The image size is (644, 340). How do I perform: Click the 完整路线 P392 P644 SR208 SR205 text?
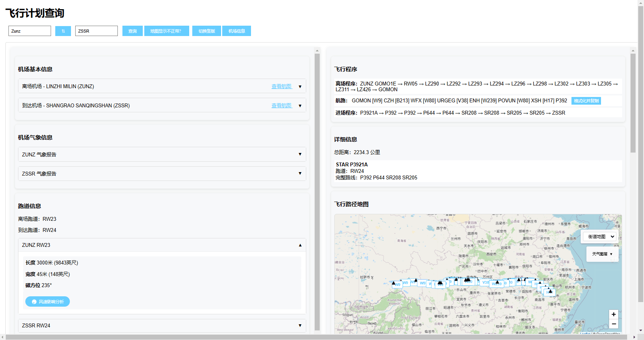376,177
